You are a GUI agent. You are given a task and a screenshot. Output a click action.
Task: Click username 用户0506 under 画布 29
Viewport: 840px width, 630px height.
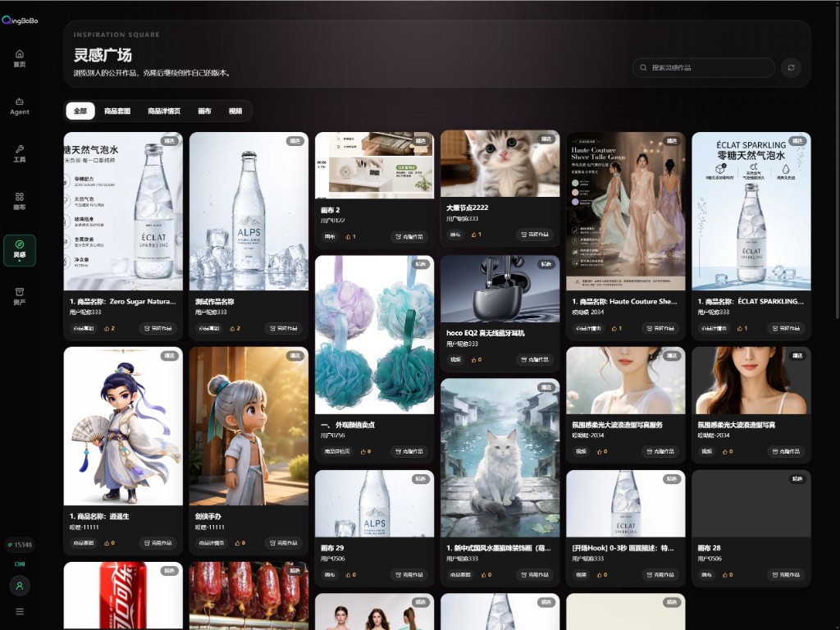(333, 559)
